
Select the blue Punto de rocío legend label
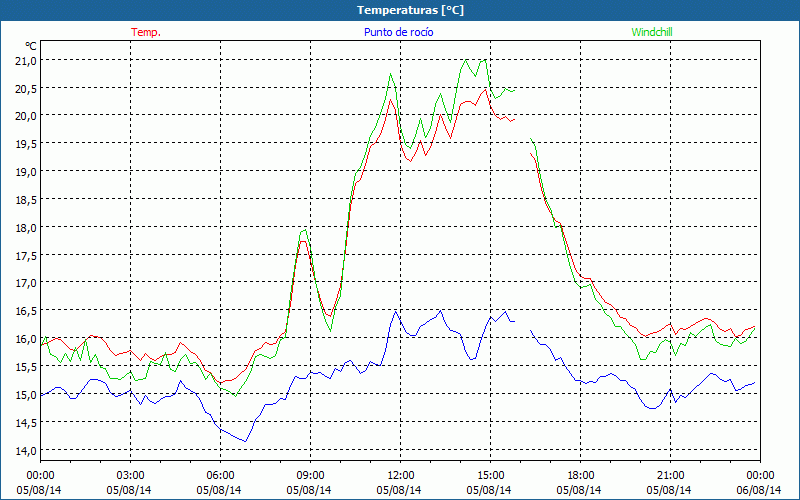click(x=398, y=32)
